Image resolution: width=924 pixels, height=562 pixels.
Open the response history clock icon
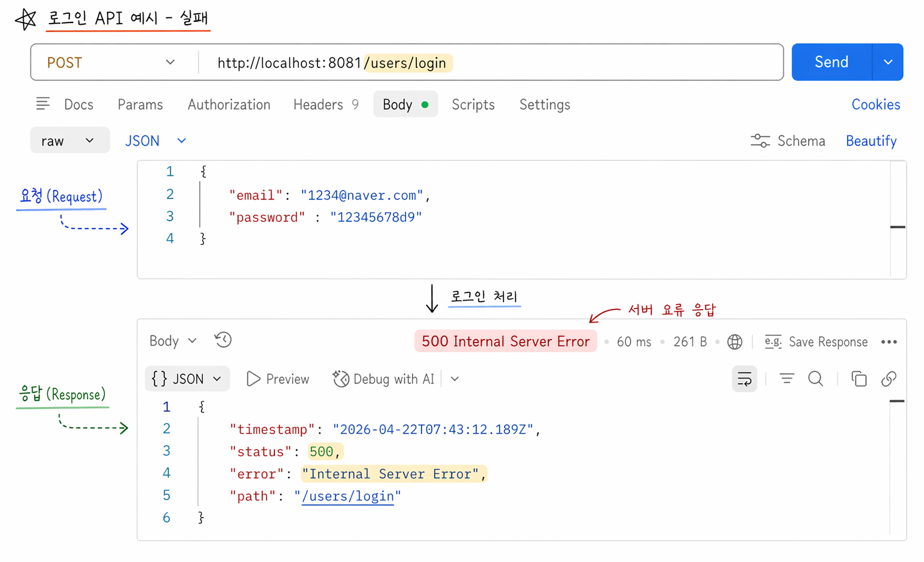[223, 340]
